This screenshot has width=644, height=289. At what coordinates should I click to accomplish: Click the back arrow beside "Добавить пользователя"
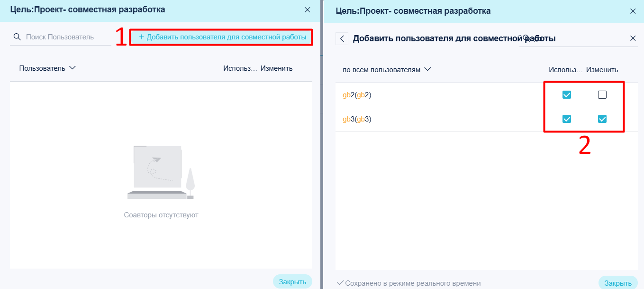342,38
